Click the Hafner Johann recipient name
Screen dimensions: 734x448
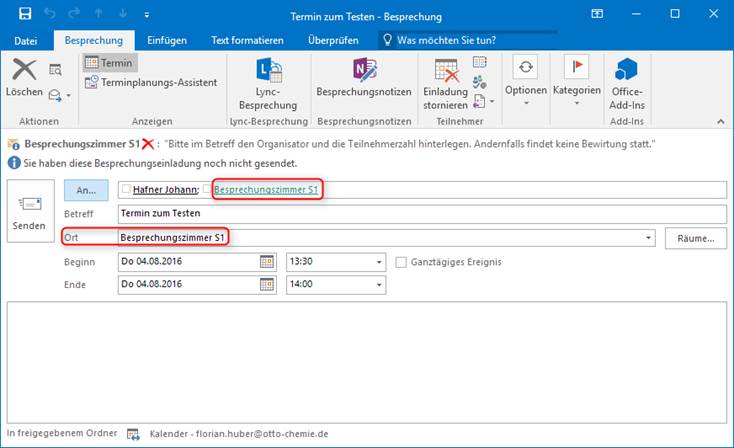point(165,190)
